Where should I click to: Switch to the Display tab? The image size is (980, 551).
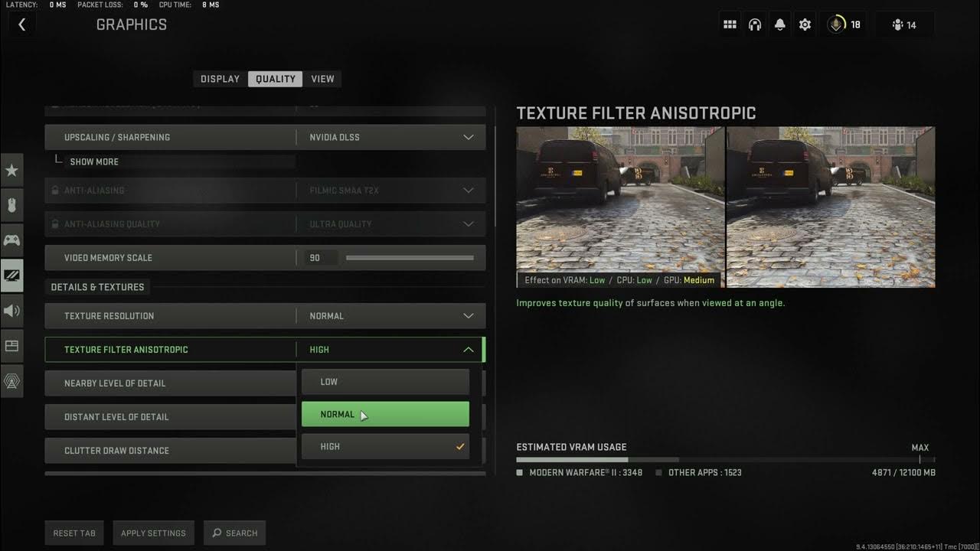(x=220, y=79)
